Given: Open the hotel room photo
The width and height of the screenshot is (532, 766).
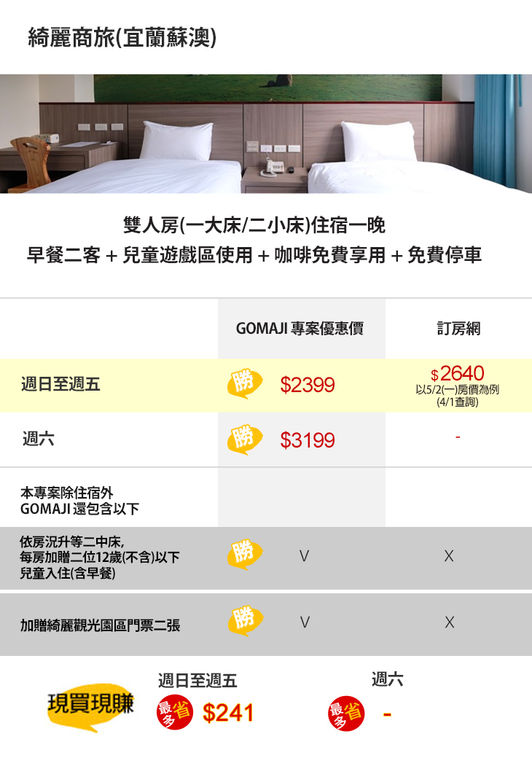Looking at the screenshot, I should click(x=266, y=133).
